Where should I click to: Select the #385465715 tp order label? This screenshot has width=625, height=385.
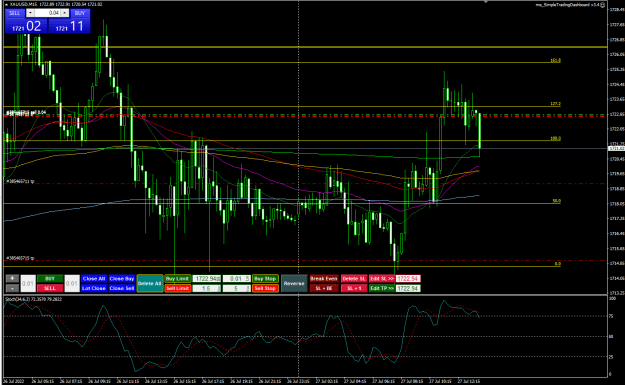point(20,258)
